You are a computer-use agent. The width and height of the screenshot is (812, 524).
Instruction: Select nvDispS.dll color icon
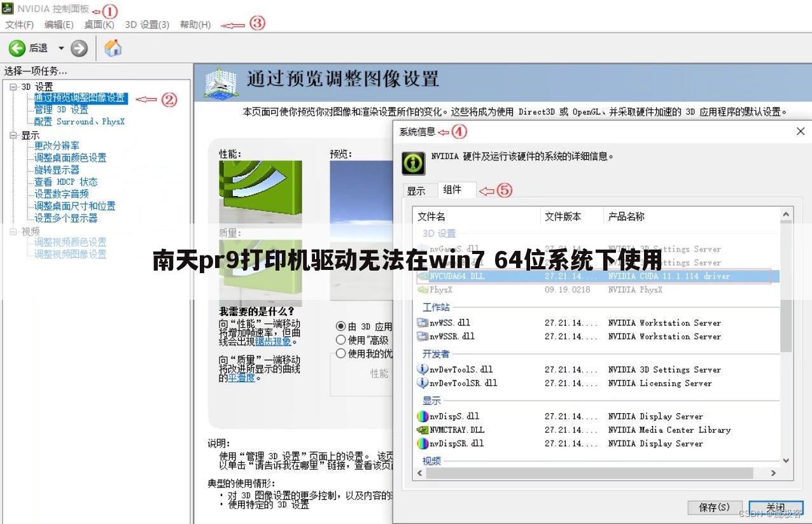pos(422,416)
